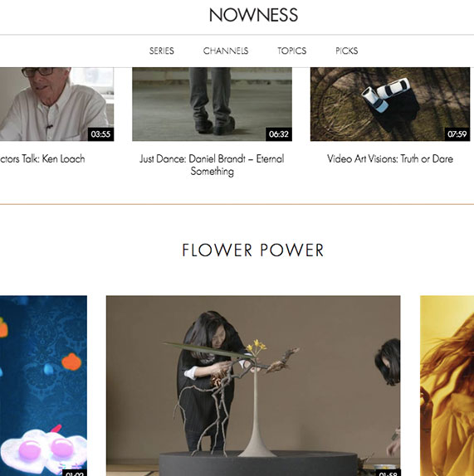The image size is (474, 476).
Task: Open the Just Dance video thumbnail
Action: coord(212,104)
